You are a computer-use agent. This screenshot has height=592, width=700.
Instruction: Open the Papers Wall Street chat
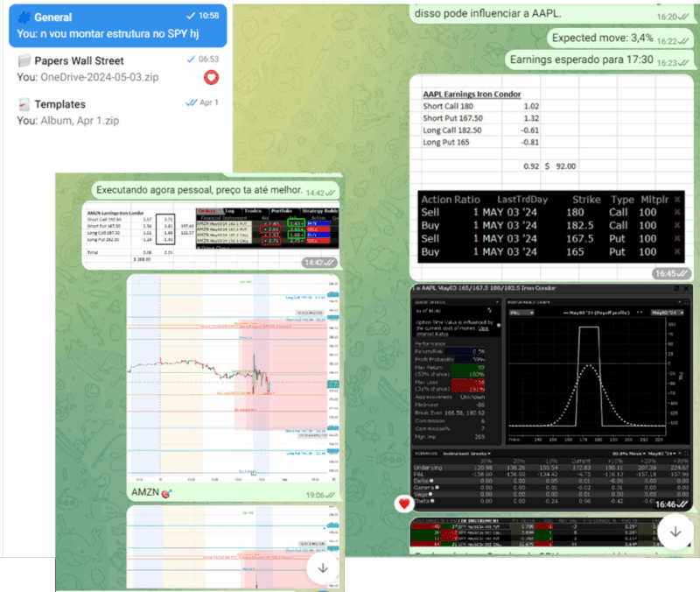point(118,69)
